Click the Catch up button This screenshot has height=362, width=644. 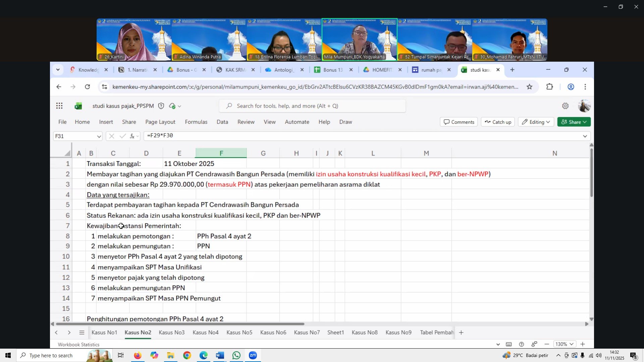point(498,122)
